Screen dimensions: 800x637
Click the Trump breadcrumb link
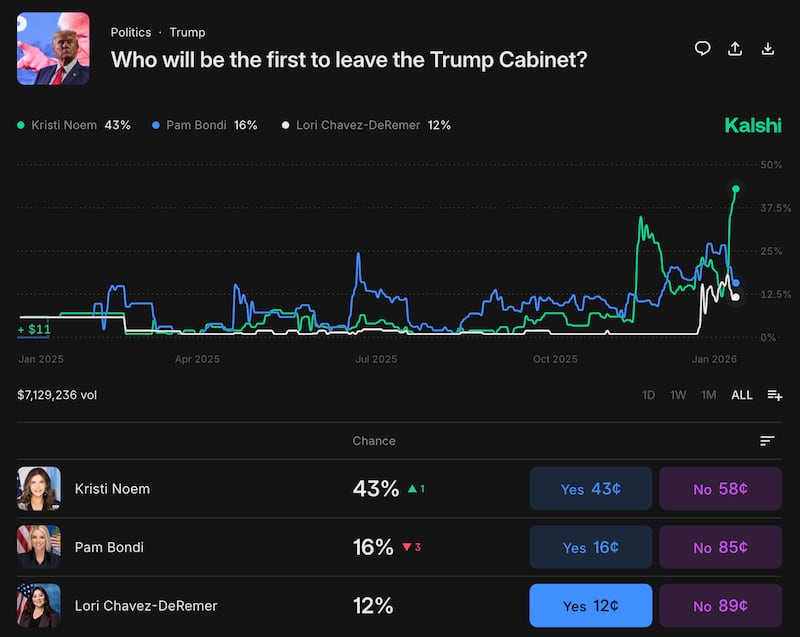(189, 32)
